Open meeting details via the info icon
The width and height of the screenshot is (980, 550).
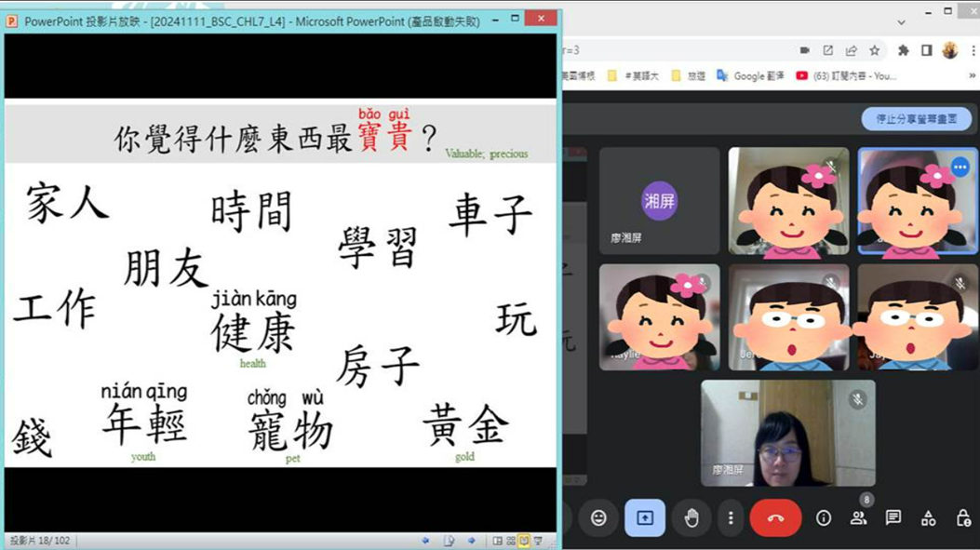coord(823,517)
